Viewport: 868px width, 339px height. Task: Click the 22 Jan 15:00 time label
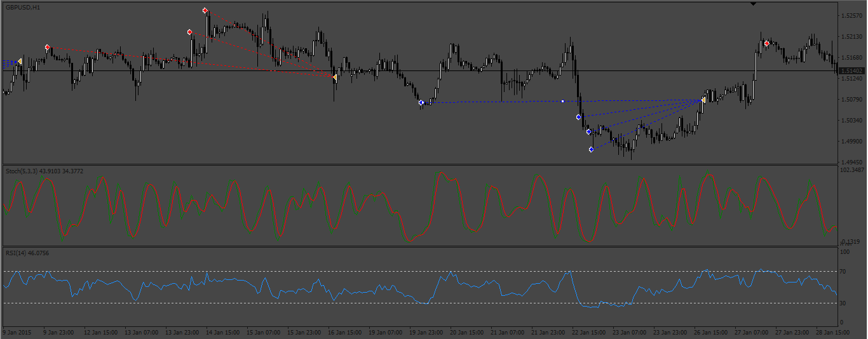coord(589,332)
